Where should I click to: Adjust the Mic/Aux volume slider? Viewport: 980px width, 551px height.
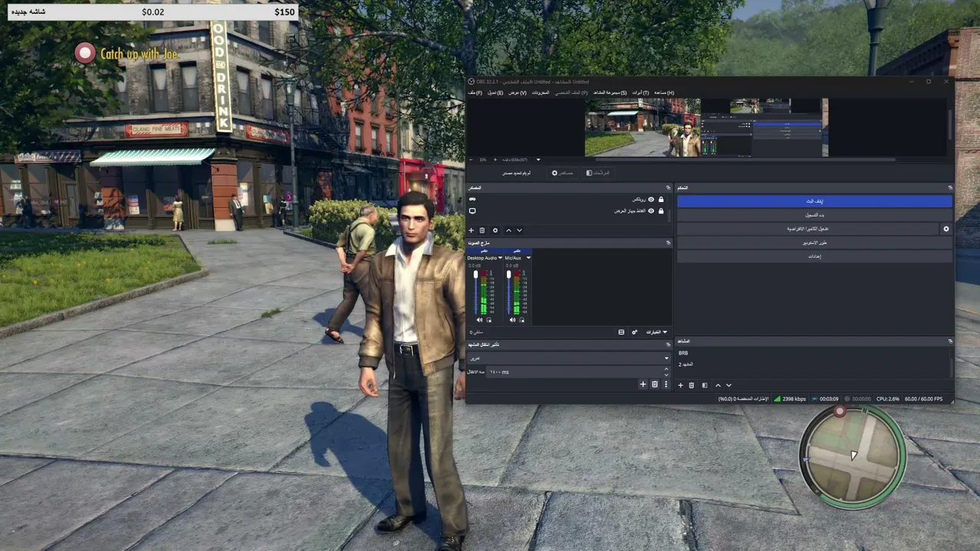click(x=508, y=292)
